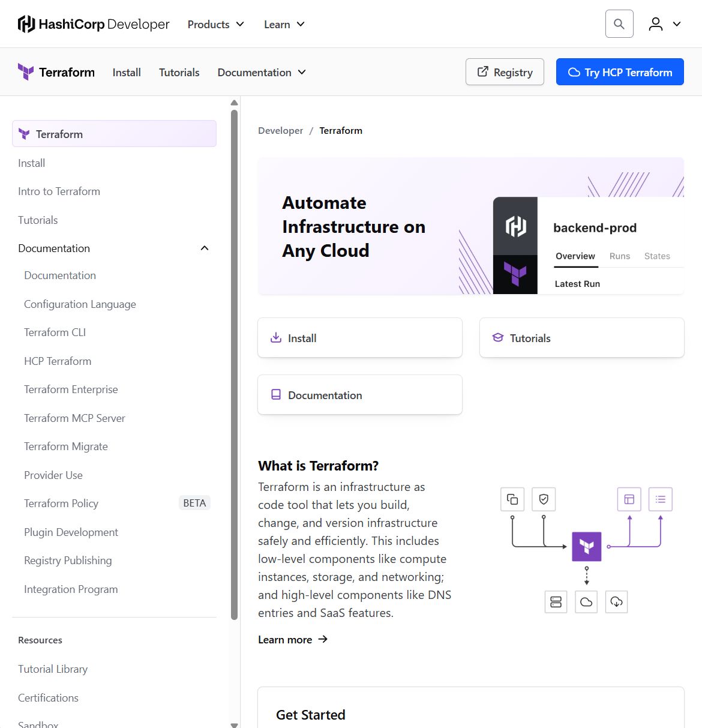Open the search magnifier button
This screenshot has width=702, height=728.
[619, 24]
